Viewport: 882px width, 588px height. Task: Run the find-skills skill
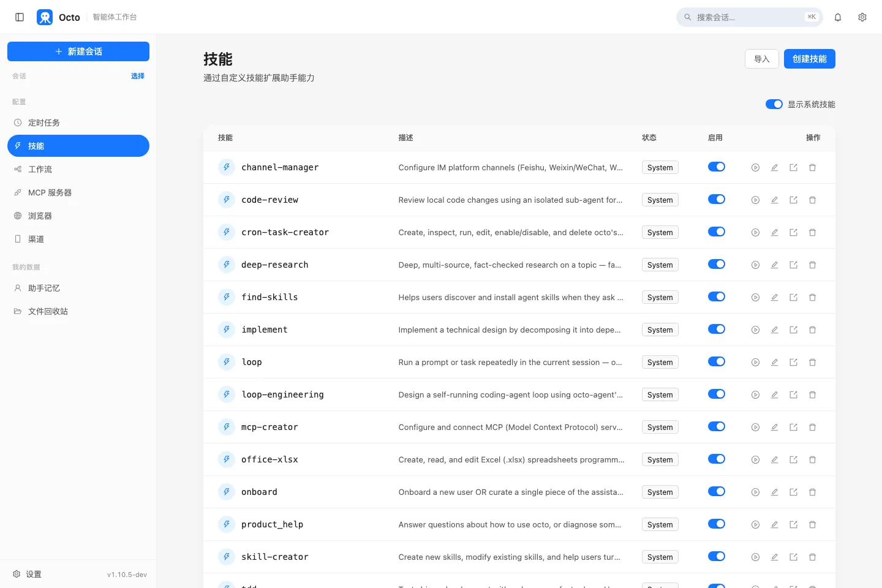point(755,297)
